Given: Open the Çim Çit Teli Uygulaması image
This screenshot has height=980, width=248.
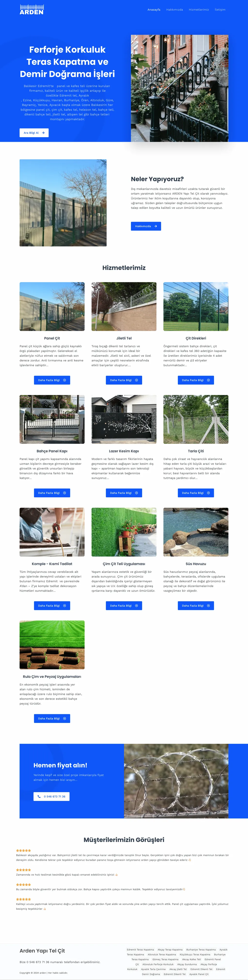Looking at the screenshot, I should click(124, 532).
